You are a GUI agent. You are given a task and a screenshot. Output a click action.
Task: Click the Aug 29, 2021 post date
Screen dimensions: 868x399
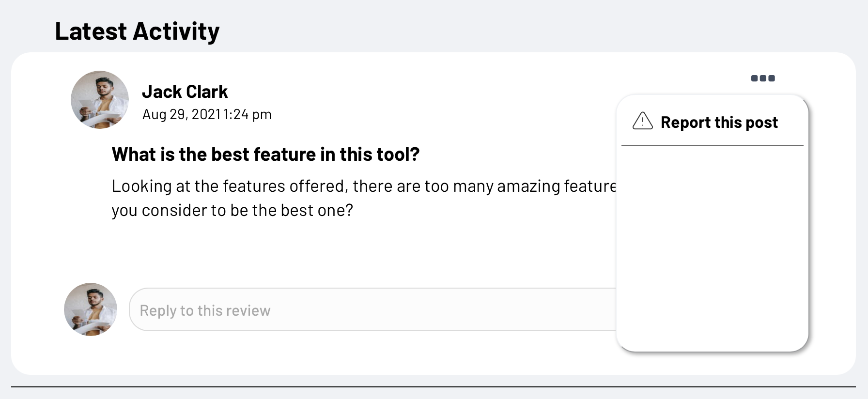(x=181, y=115)
